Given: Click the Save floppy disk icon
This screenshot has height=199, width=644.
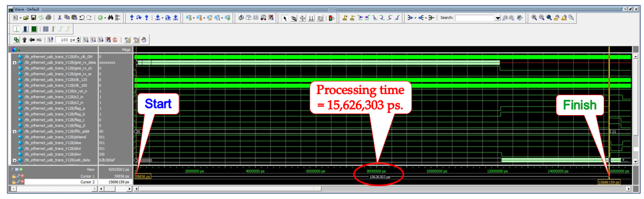Looking at the screenshot, I should [x=33, y=17].
